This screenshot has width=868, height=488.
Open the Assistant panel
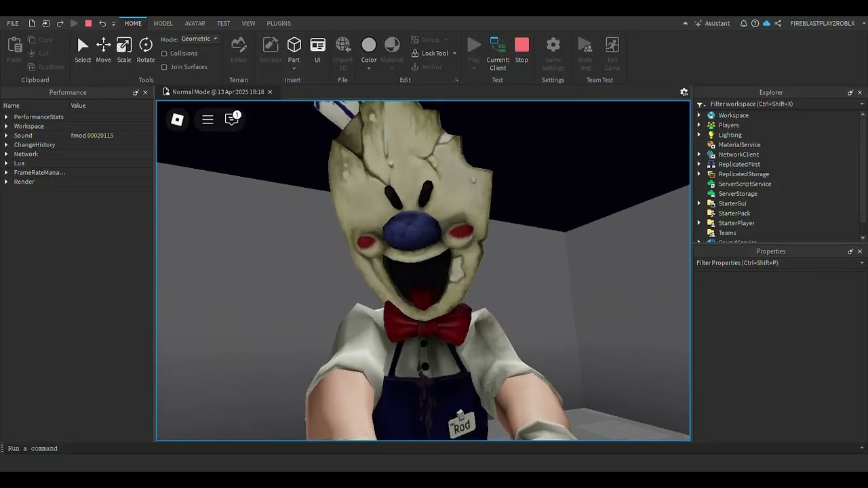(x=712, y=23)
